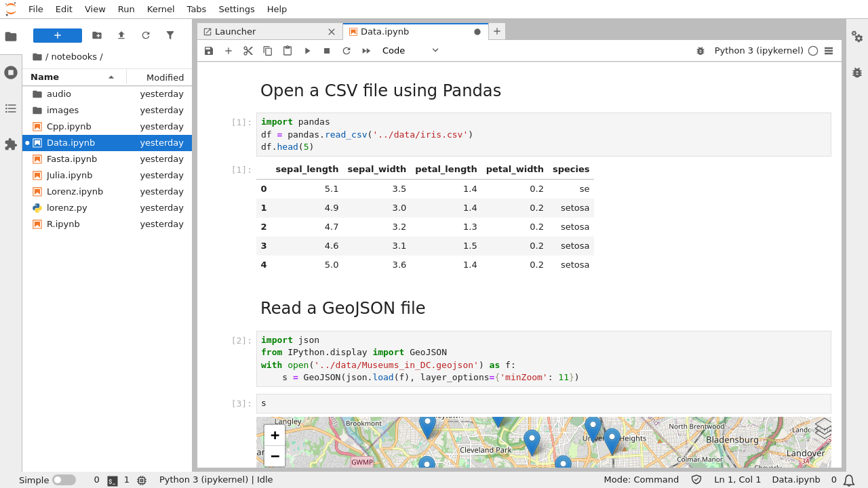Run the current cell
Image resolution: width=868 pixels, height=488 pixels.
307,50
